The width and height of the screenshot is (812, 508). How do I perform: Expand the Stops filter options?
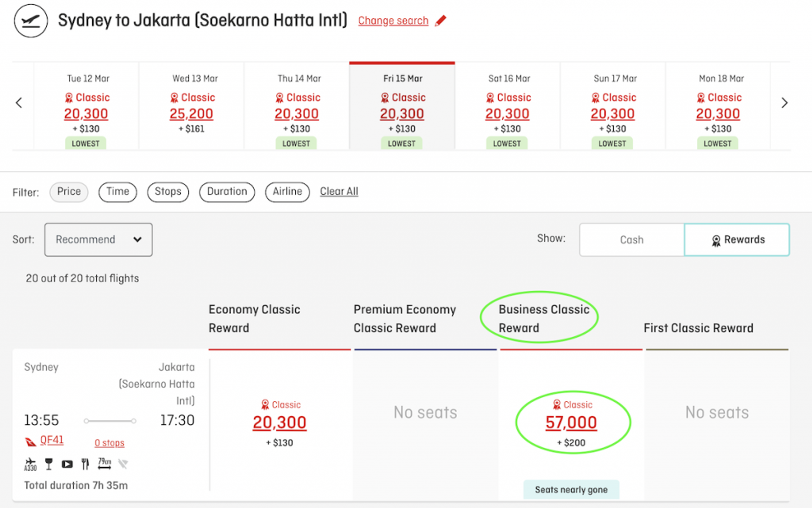pyautogui.click(x=168, y=192)
